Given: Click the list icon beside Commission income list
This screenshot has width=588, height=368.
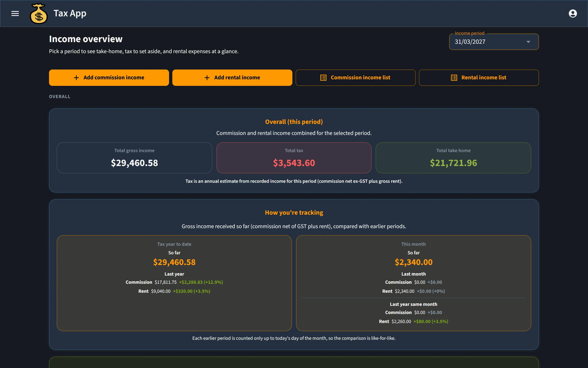Looking at the screenshot, I should pos(323,78).
